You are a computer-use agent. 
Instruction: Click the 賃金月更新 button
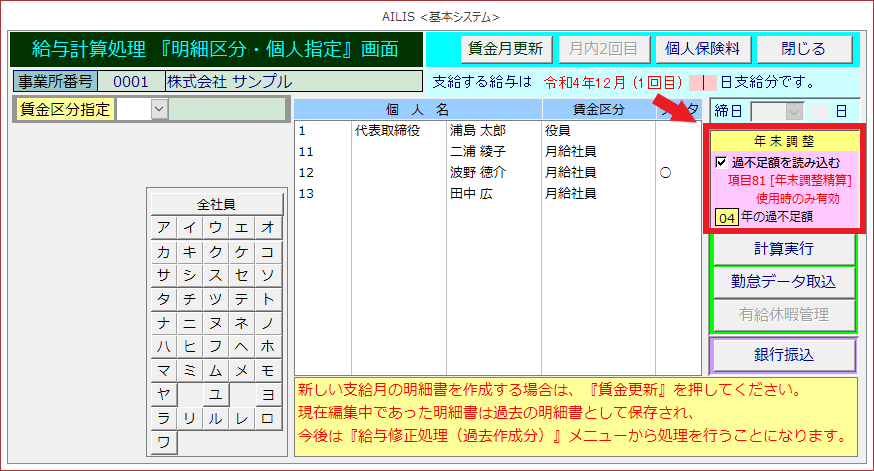pos(505,48)
